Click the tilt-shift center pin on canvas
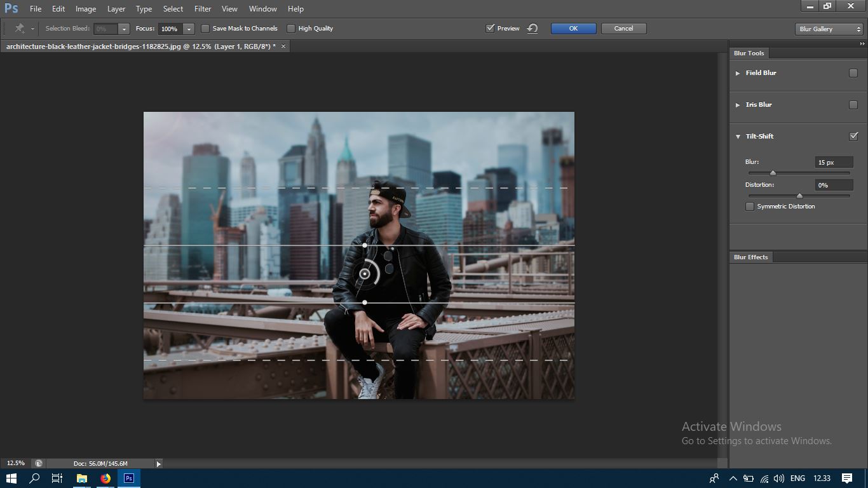 [365, 274]
